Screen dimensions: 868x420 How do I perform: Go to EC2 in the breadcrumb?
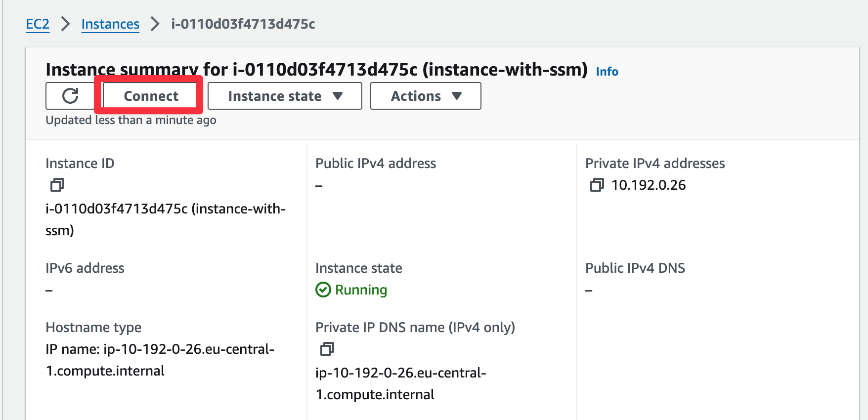(x=38, y=24)
